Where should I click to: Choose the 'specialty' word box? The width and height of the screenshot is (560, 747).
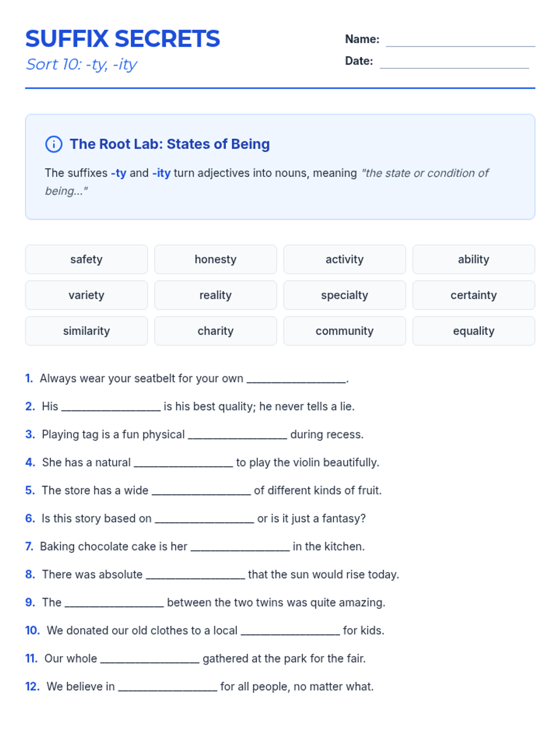344,295
